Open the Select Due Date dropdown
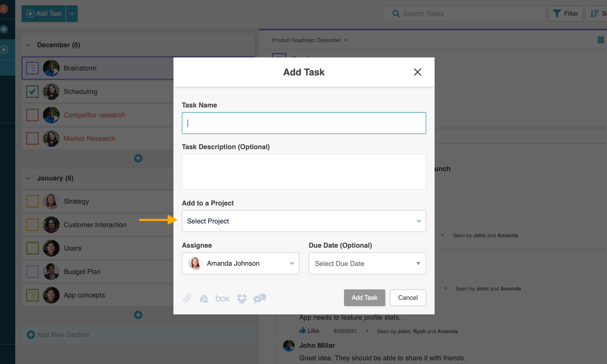 tap(367, 263)
